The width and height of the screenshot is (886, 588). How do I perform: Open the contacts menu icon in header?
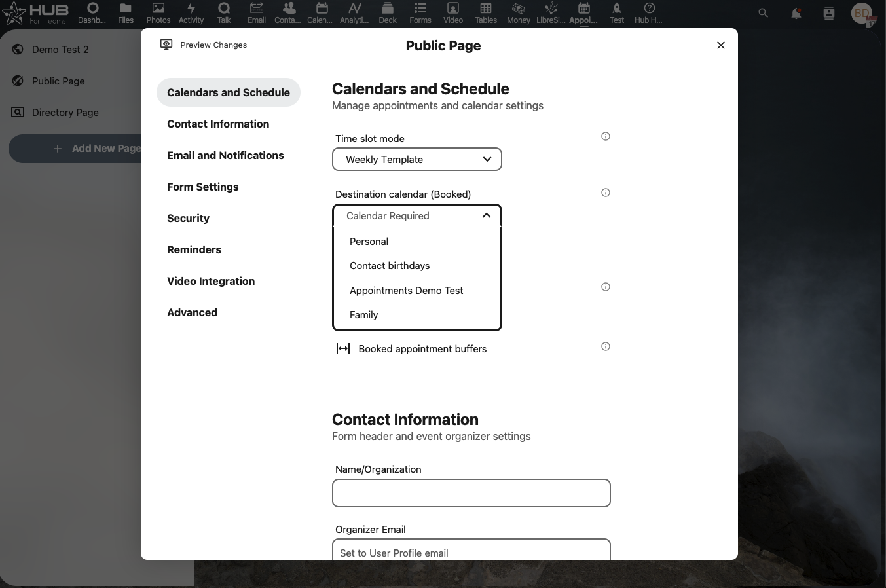coord(829,13)
